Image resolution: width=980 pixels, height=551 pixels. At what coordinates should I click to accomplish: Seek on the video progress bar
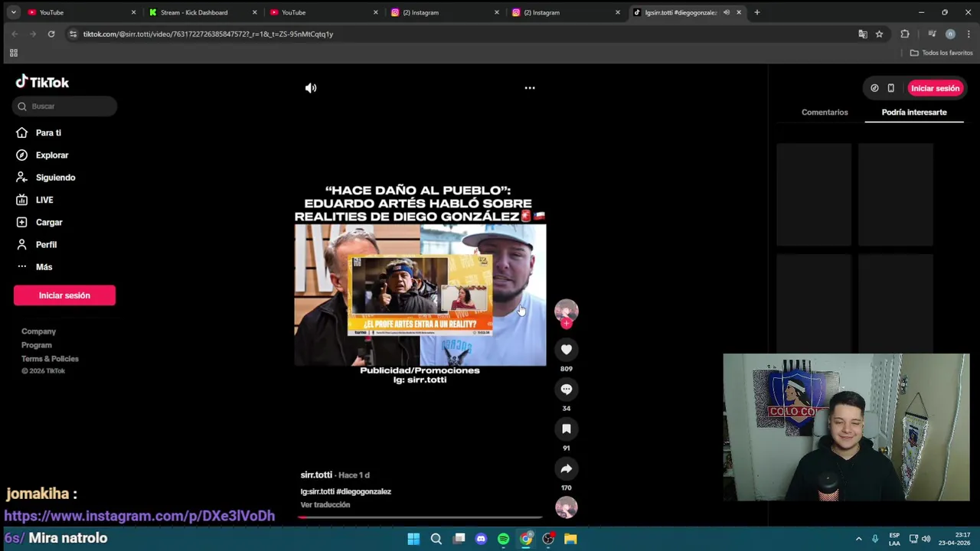point(420,517)
